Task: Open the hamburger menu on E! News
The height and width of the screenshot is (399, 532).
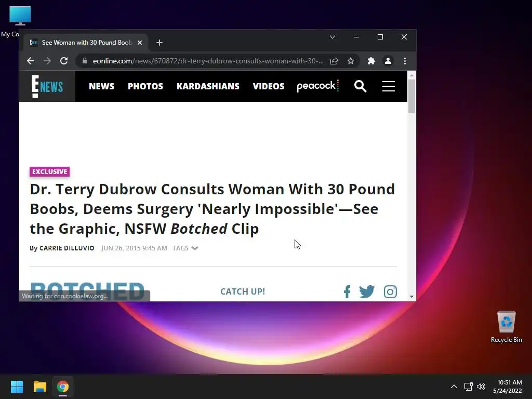Action: point(389,86)
